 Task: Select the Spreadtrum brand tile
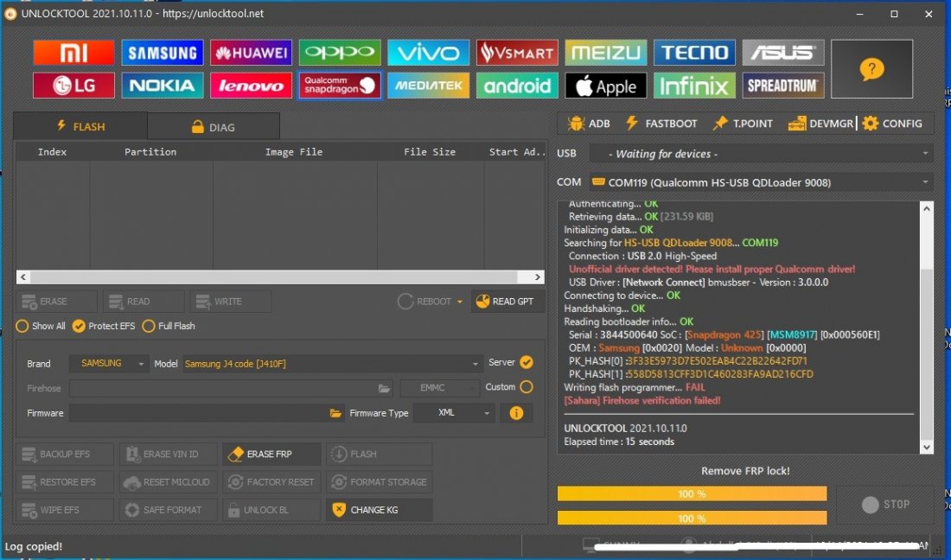[x=783, y=86]
